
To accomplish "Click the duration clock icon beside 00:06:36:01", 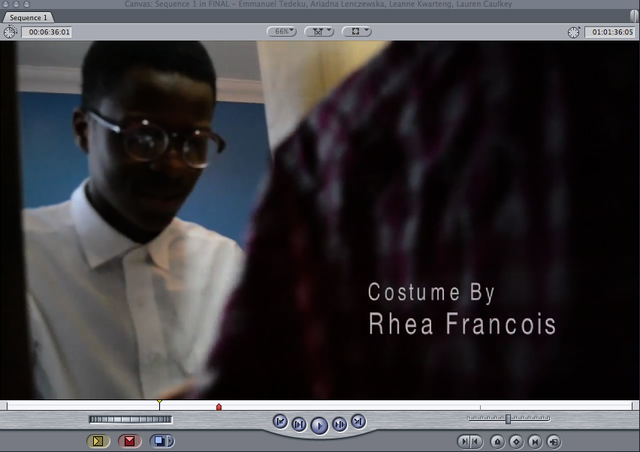I will point(9,32).
